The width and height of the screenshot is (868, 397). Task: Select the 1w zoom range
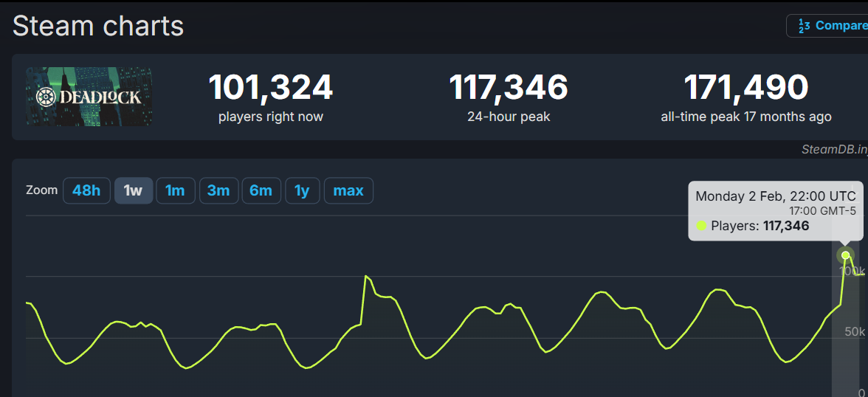[x=134, y=191]
